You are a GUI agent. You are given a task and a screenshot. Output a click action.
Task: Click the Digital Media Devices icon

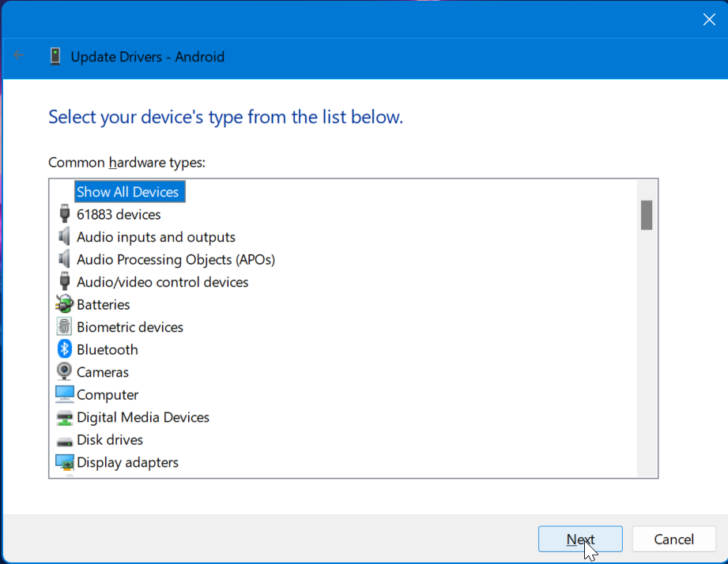(x=64, y=417)
